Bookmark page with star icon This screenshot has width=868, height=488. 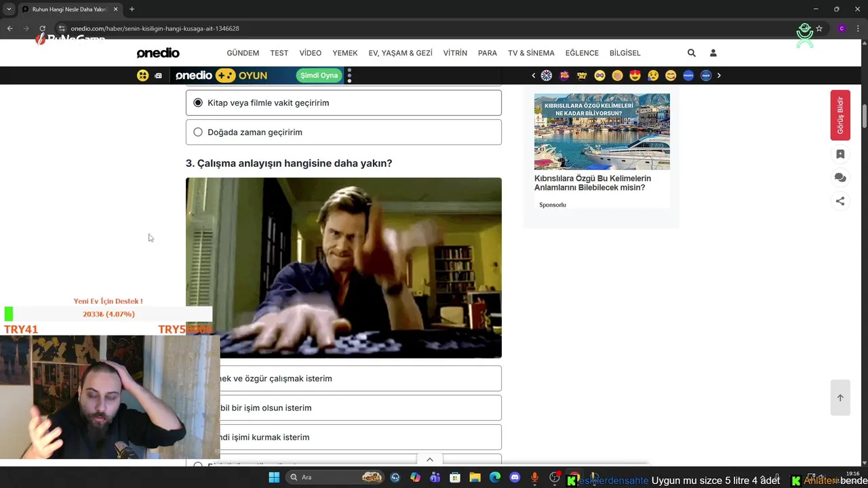819,28
